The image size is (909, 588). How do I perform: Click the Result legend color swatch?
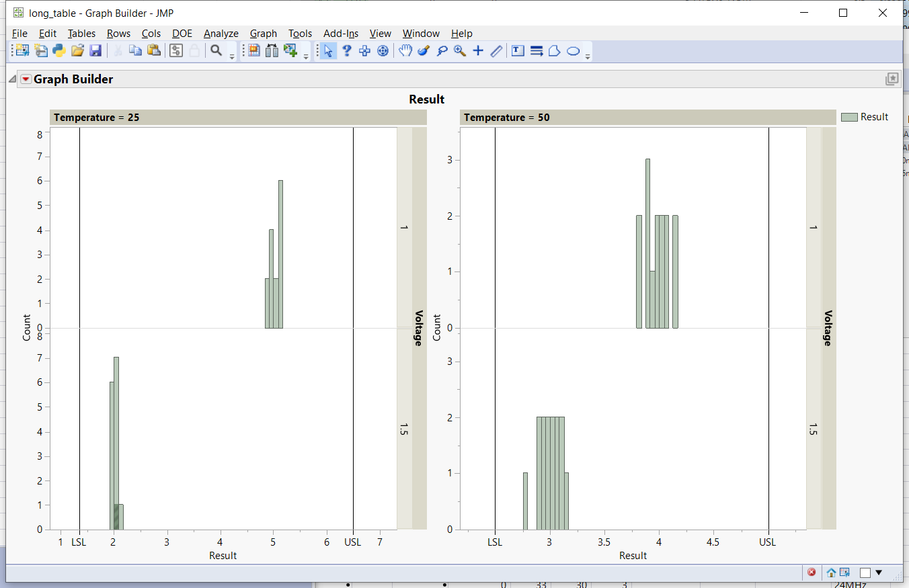[x=849, y=117]
